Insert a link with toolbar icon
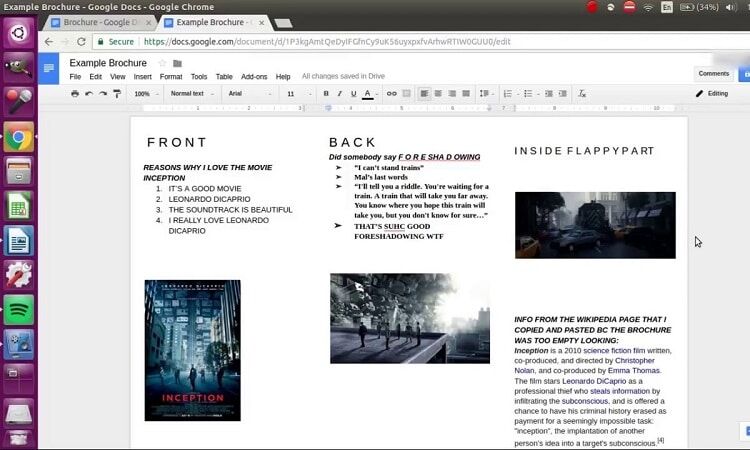The height and width of the screenshot is (450, 750). [392, 94]
